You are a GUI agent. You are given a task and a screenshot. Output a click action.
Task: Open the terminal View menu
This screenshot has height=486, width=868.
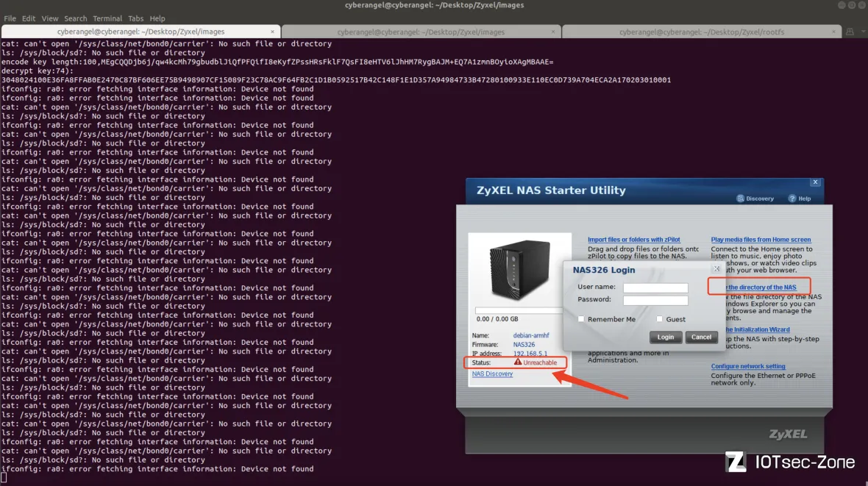[x=50, y=18]
